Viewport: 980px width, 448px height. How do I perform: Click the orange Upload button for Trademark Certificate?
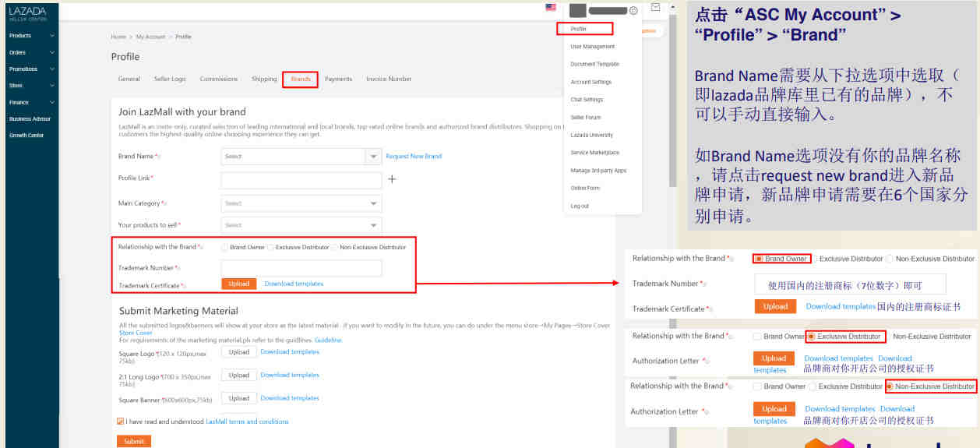click(x=239, y=284)
